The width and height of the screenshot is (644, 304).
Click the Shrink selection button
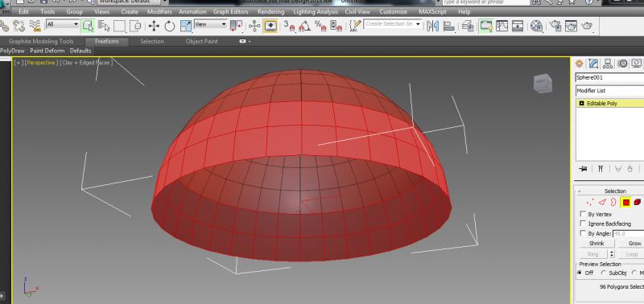click(597, 244)
